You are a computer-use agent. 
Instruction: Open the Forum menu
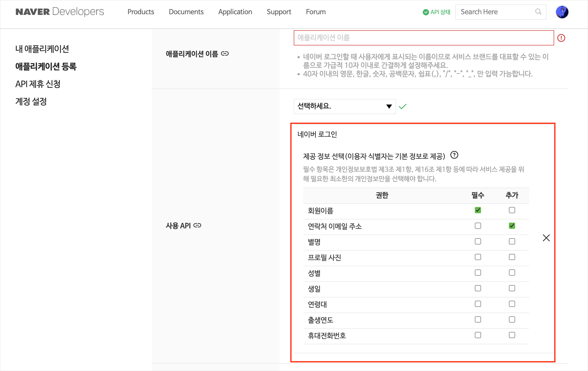click(316, 12)
